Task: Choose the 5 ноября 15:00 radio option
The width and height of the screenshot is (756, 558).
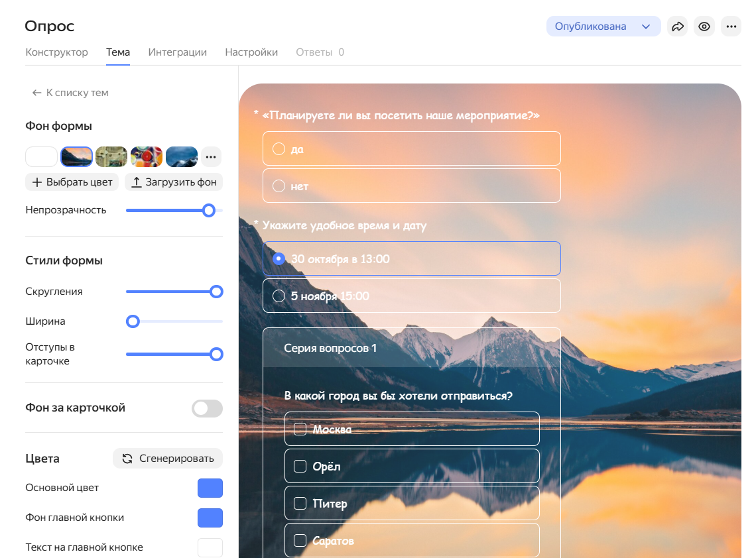Action: coord(279,296)
